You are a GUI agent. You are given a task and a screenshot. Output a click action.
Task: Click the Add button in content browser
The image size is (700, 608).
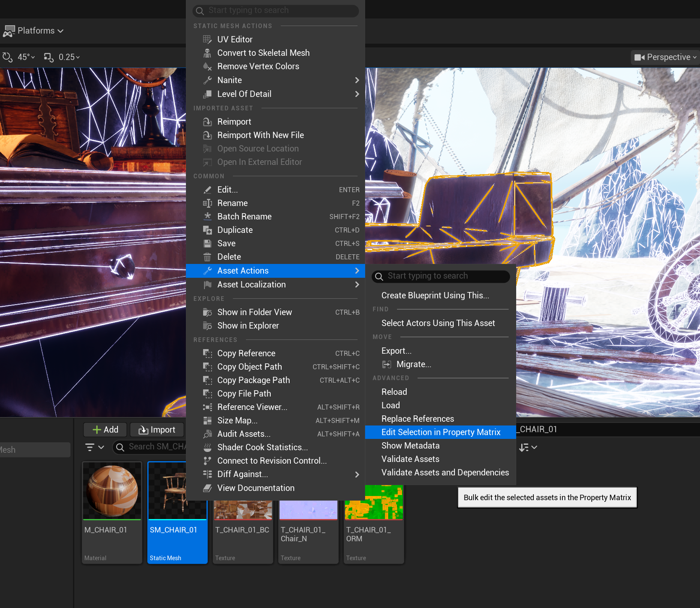105,430
